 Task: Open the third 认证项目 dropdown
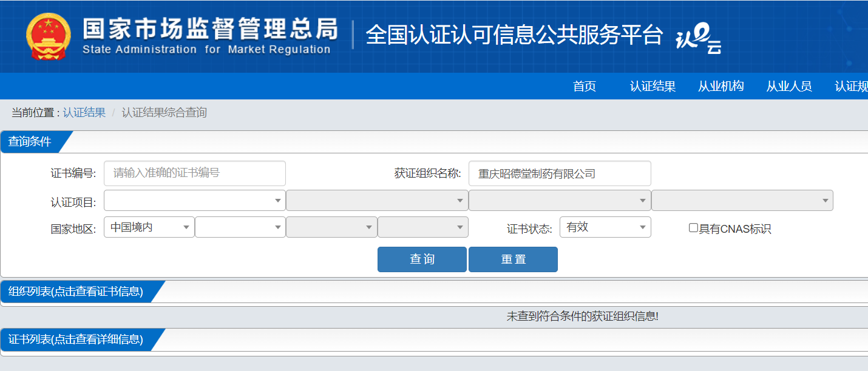[x=560, y=200]
